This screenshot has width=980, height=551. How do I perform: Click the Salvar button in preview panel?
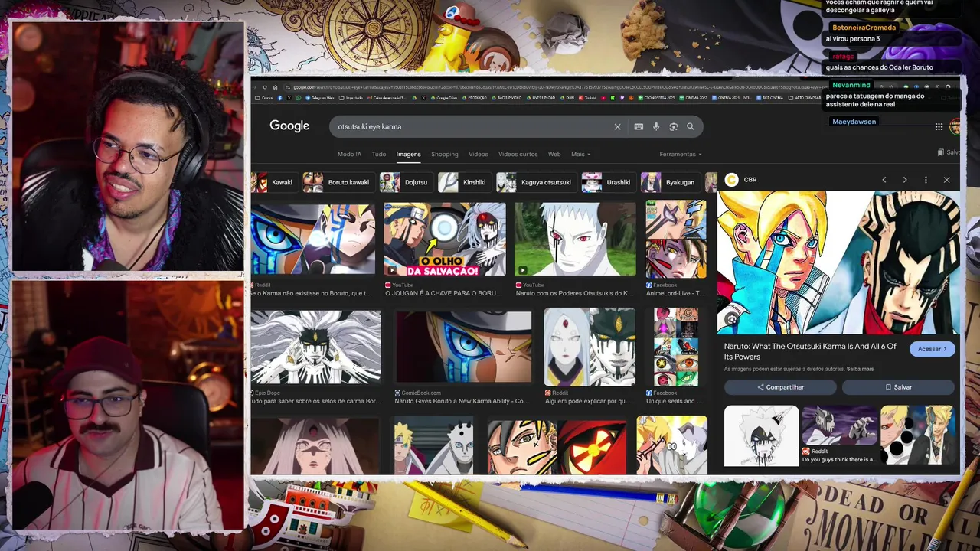(x=898, y=387)
